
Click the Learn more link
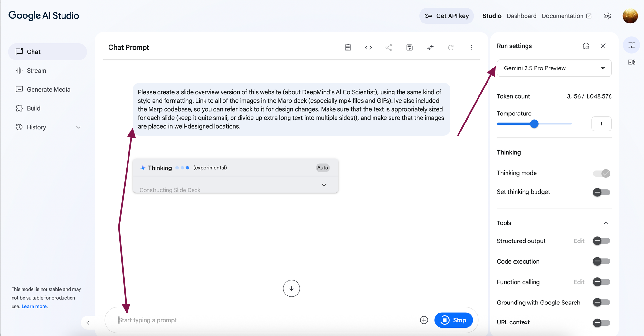tap(34, 306)
